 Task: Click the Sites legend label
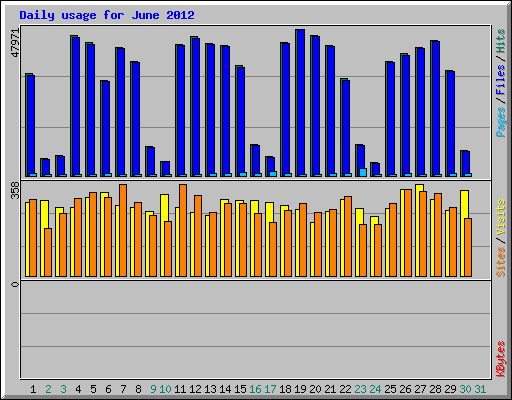pos(501,262)
